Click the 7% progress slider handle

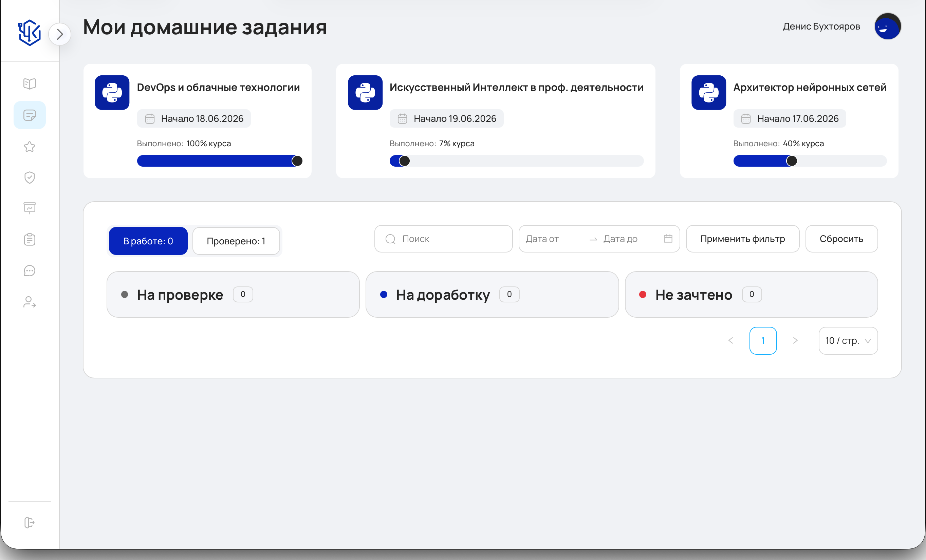(404, 161)
